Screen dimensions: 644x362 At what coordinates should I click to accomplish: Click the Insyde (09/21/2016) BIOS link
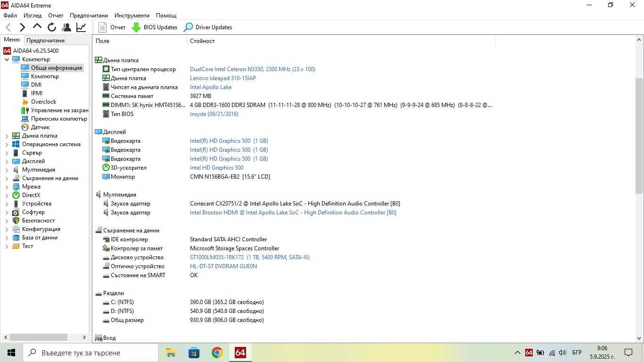214,114
